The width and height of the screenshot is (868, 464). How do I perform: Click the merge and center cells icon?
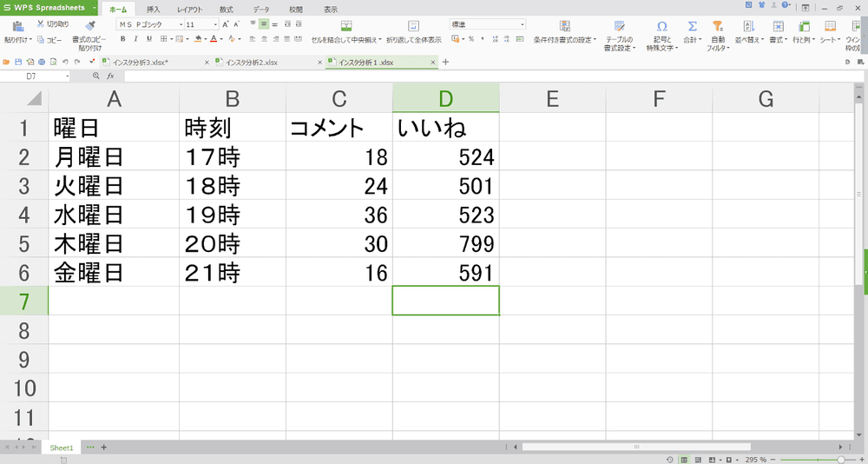click(346, 26)
